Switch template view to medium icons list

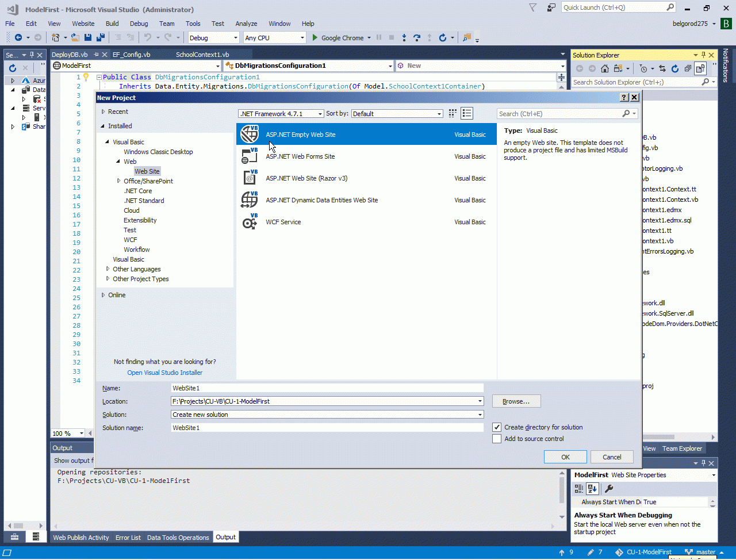click(x=467, y=113)
